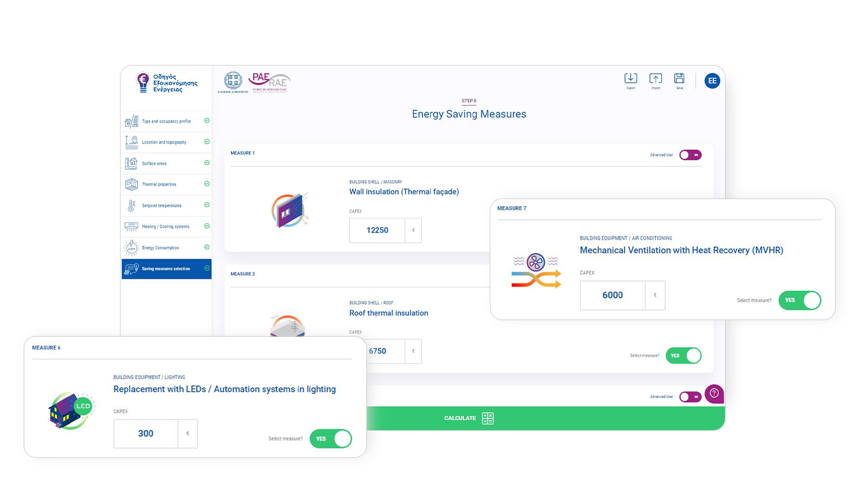Click the Save diskette icon
This screenshot has width=868, height=502.
[679, 79]
